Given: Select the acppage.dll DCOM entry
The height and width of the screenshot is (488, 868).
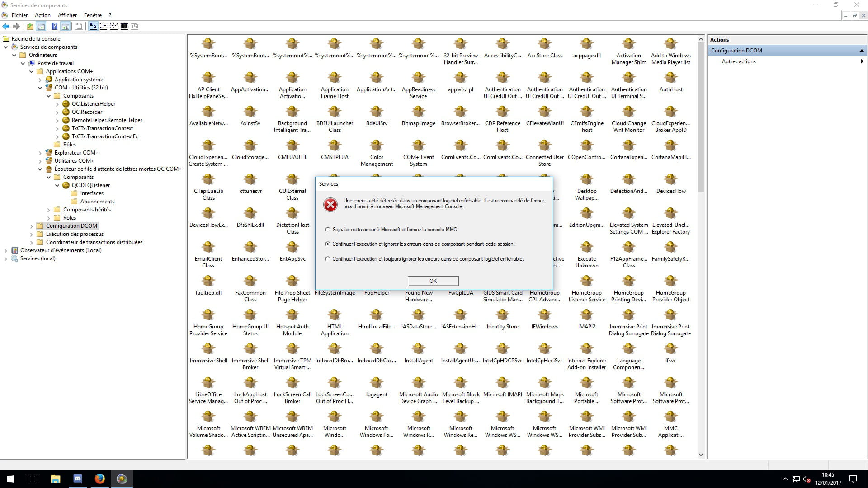Looking at the screenshot, I should [587, 48].
